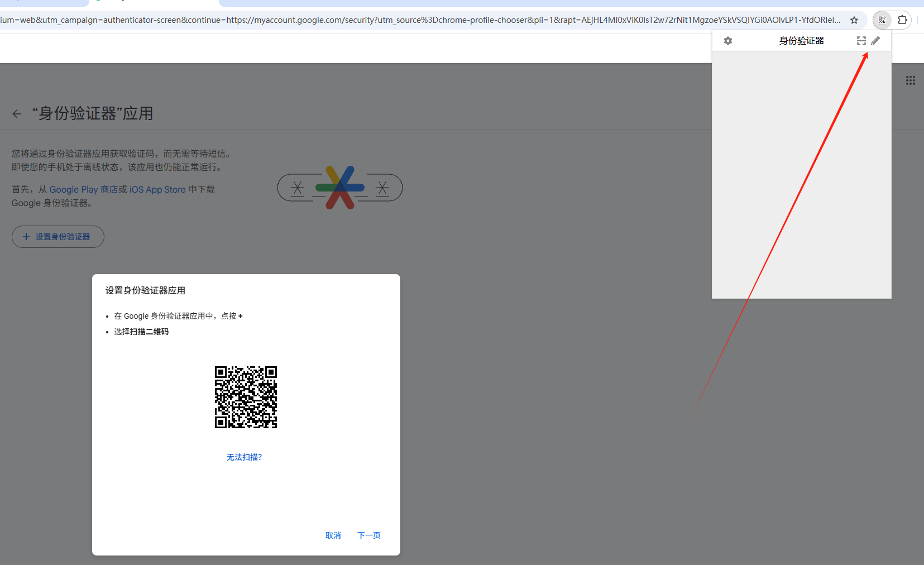Click the browser address bar URL
The height and width of the screenshot is (565, 924).
[x=420, y=20]
